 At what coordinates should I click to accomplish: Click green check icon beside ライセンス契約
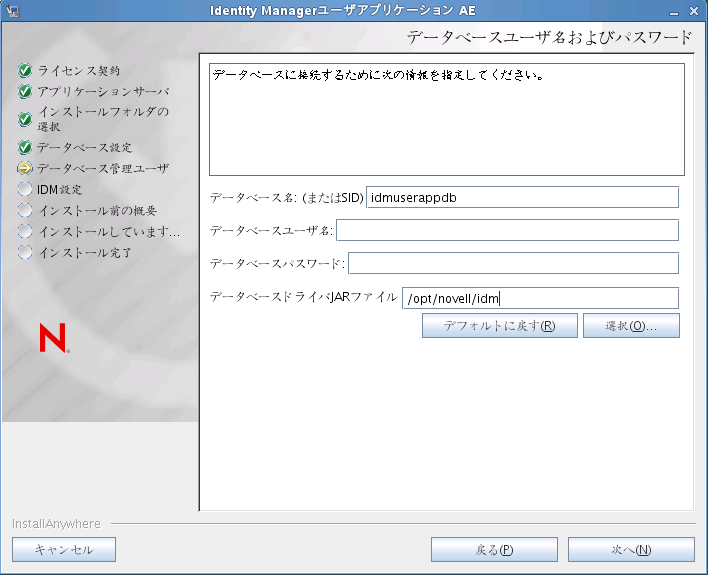pos(25,70)
